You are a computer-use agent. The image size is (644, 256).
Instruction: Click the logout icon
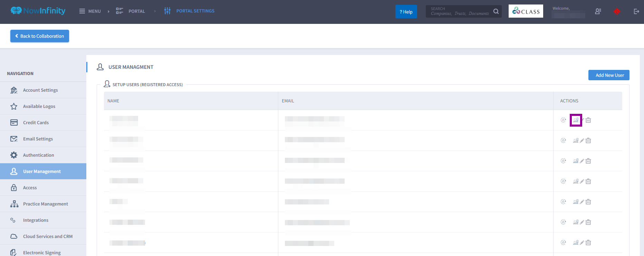tap(636, 11)
